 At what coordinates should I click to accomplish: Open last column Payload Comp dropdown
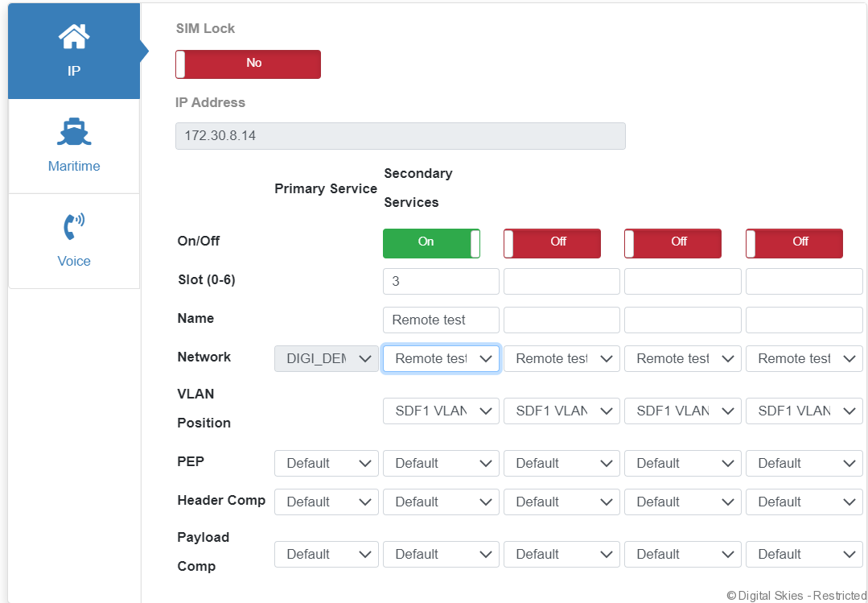click(804, 554)
